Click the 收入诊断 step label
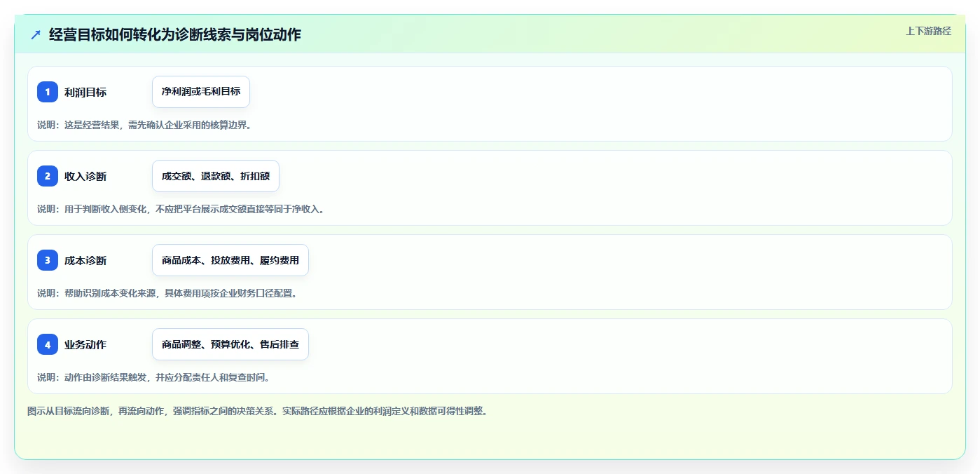 click(x=85, y=176)
